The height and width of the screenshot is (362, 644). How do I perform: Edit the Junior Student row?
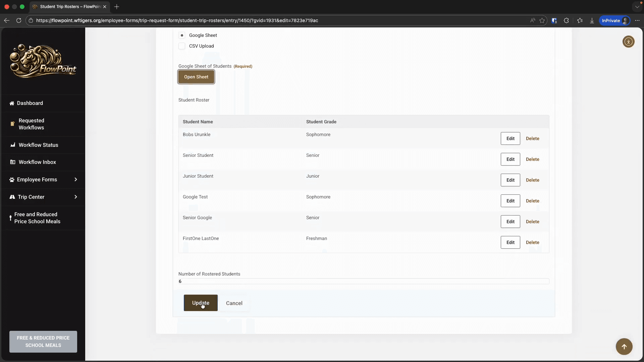pyautogui.click(x=510, y=180)
